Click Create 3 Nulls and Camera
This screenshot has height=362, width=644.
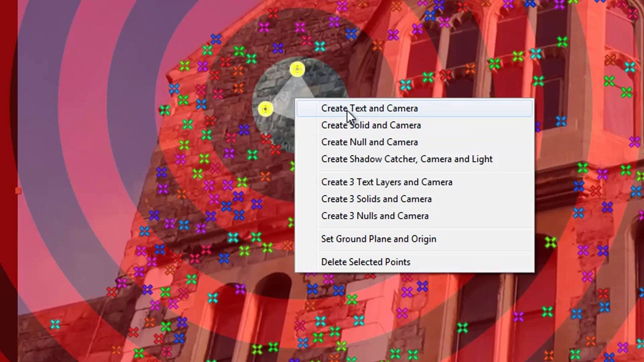coord(414,216)
